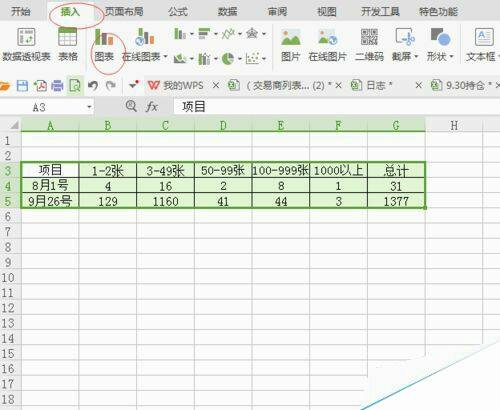Open the 数据透视表 pivot table tool

(x=26, y=45)
